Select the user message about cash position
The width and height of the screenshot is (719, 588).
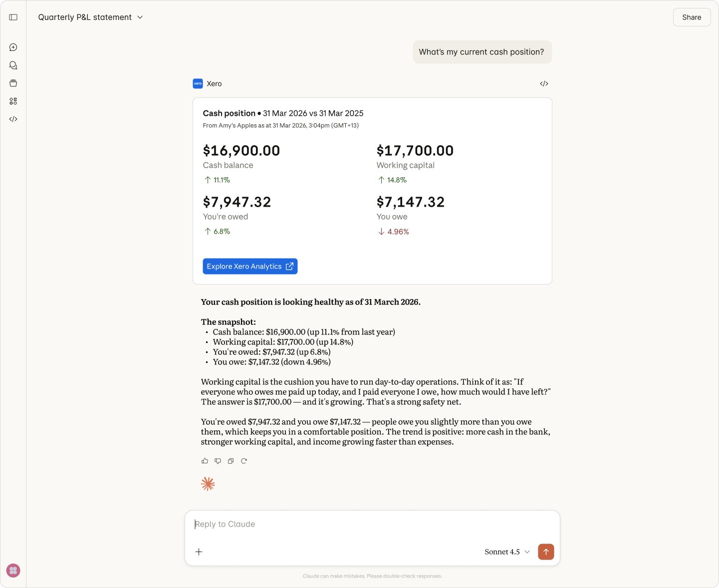point(482,52)
